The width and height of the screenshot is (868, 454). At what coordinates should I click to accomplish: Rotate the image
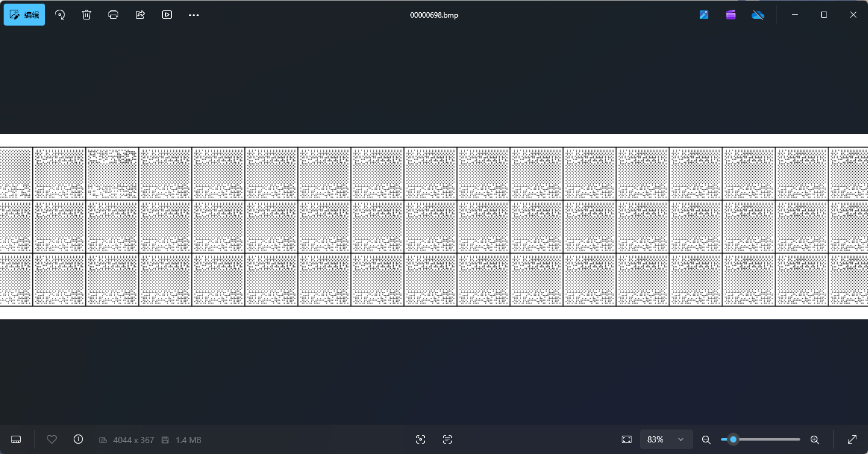(60, 15)
